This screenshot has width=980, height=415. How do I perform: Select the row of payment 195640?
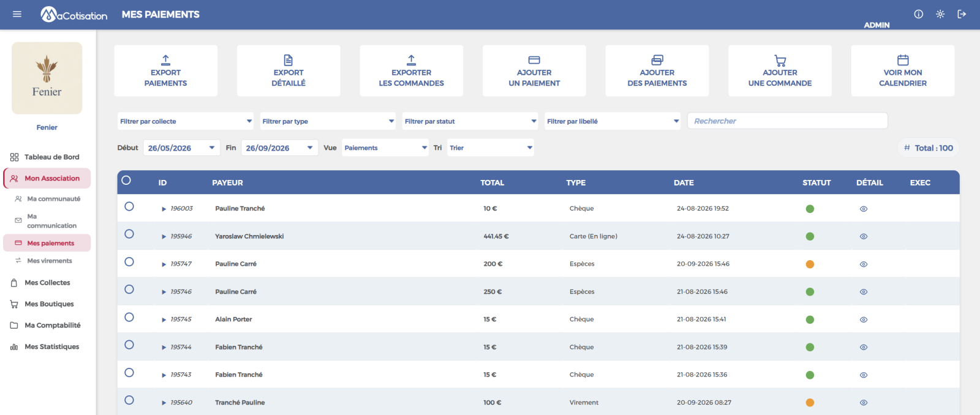[x=129, y=400]
